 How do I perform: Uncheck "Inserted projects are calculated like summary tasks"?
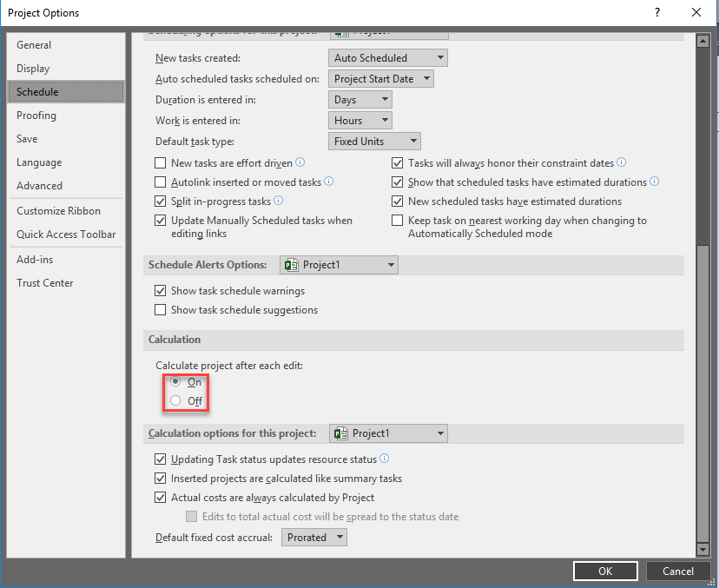(x=161, y=478)
